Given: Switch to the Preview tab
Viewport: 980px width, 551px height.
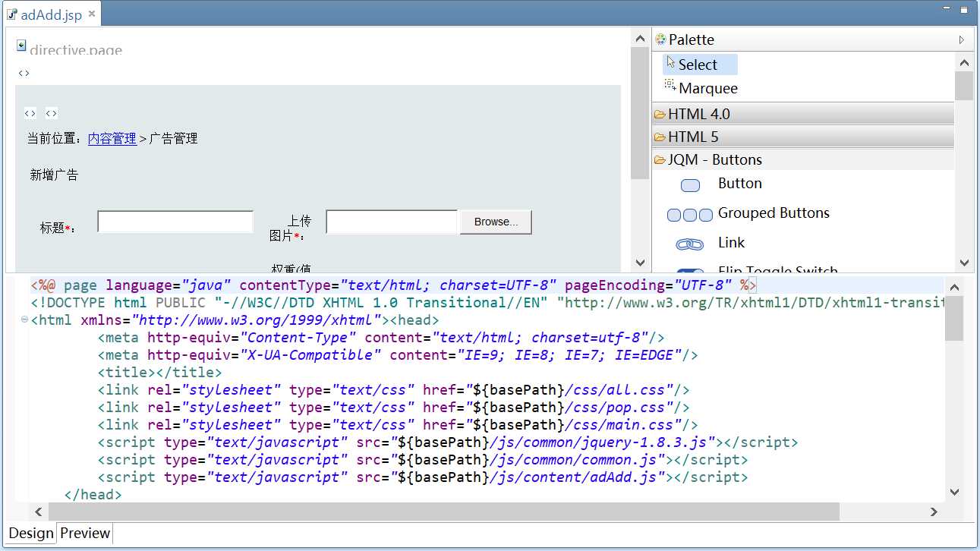Looking at the screenshot, I should click(x=85, y=533).
